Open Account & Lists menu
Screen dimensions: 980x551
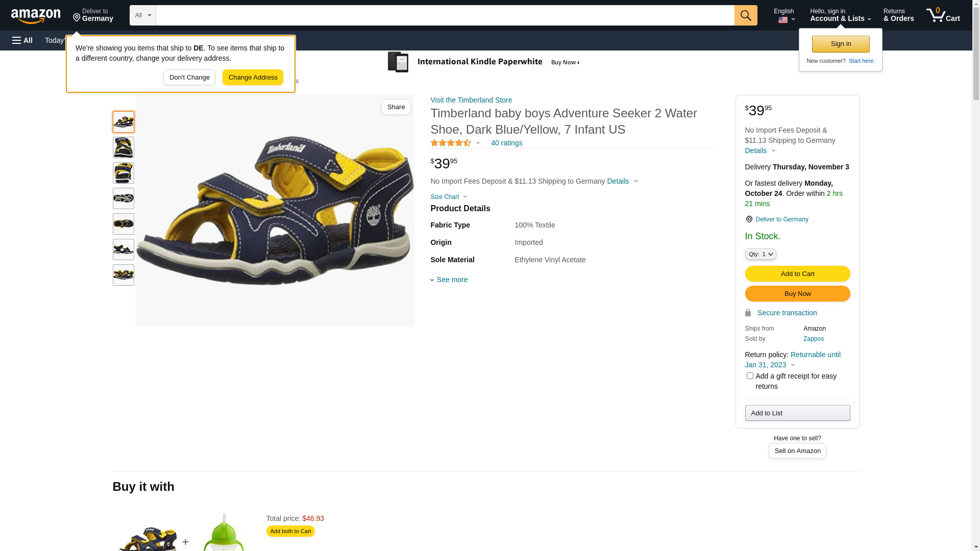[x=840, y=15]
